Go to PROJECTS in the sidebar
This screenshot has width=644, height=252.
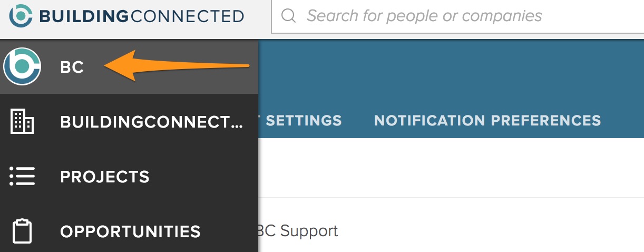pos(105,177)
